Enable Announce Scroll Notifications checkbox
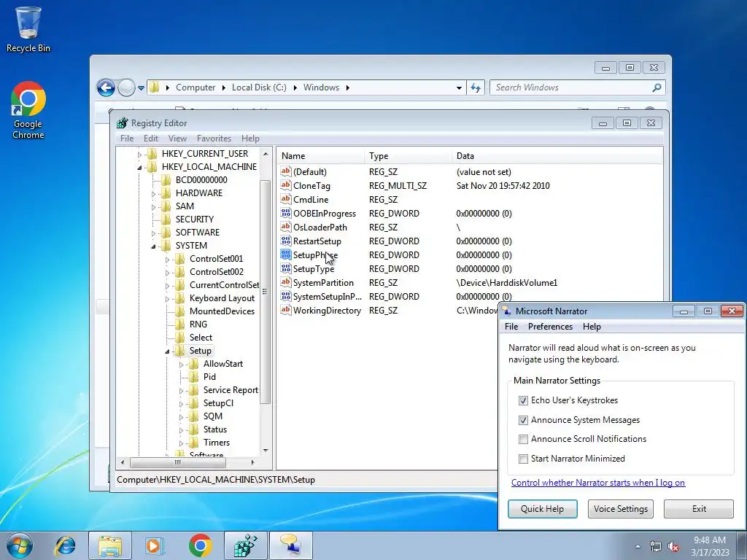The image size is (747, 560). pos(523,439)
